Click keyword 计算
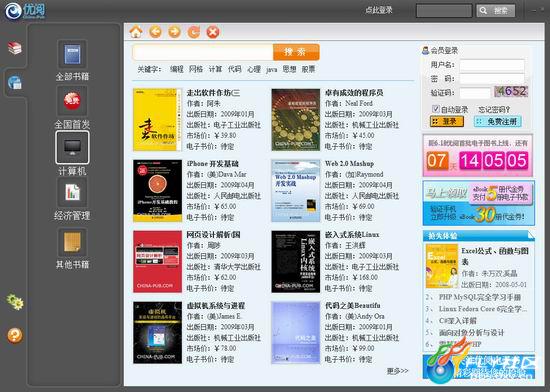The height and width of the screenshot is (392, 550). click(215, 69)
